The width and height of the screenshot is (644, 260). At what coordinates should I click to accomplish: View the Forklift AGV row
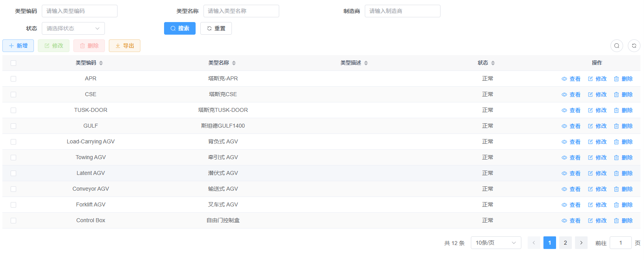coord(571,205)
